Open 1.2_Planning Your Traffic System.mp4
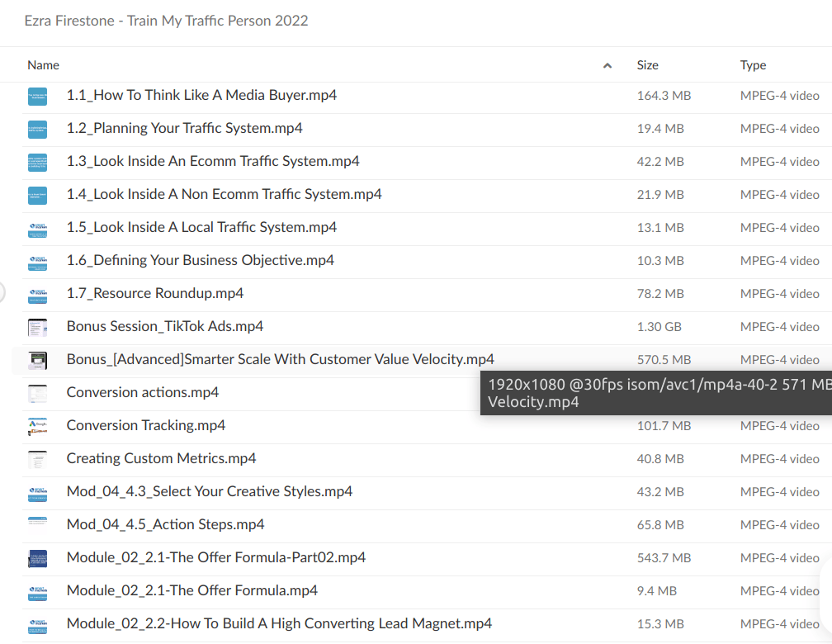The height and width of the screenshot is (644, 832). click(184, 128)
